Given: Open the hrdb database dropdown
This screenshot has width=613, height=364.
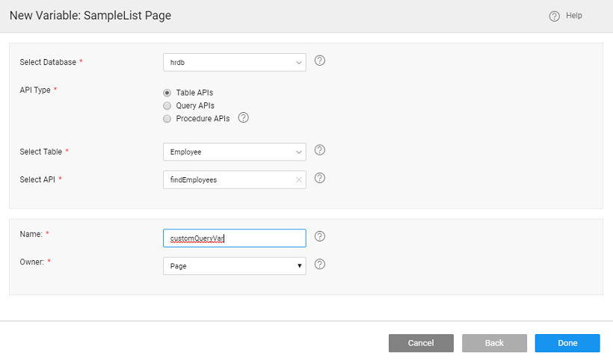Looking at the screenshot, I should (x=234, y=62).
